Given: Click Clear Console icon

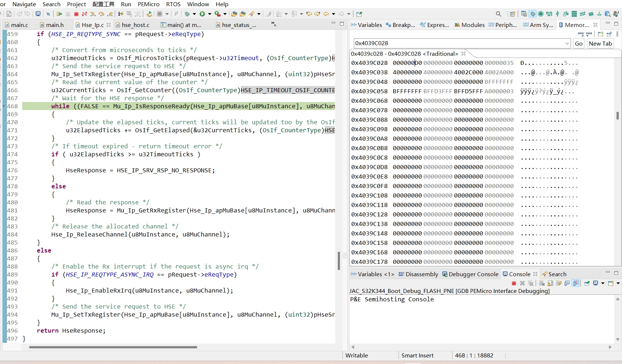Looking at the screenshot, I should click(542, 283).
